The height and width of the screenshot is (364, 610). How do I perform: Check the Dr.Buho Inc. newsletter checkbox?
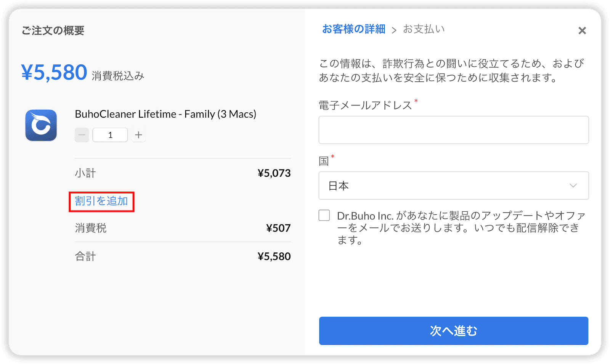tap(324, 216)
